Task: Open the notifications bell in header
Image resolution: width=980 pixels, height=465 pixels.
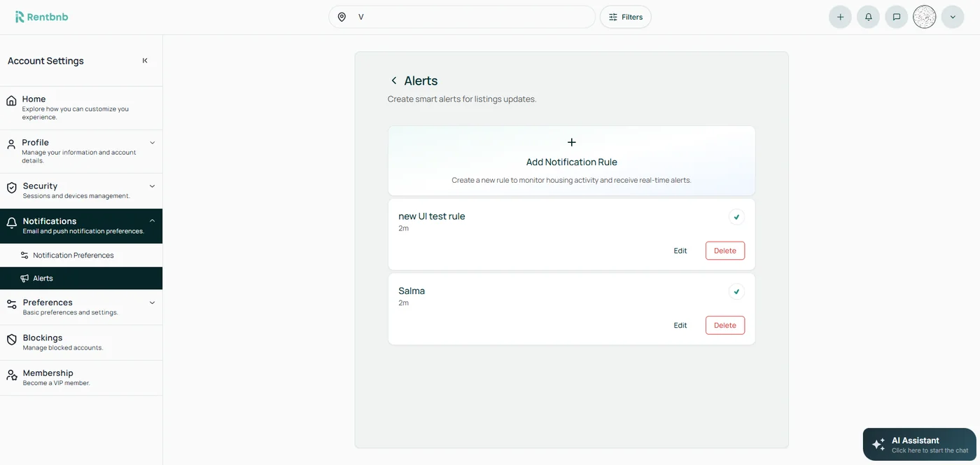Action: tap(868, 17)
